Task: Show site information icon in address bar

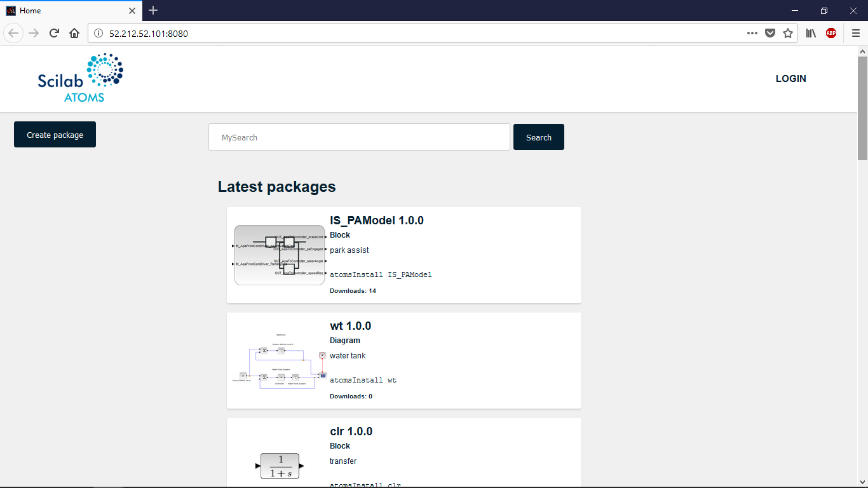Action: pyautogui.click(x=98, y=33)
